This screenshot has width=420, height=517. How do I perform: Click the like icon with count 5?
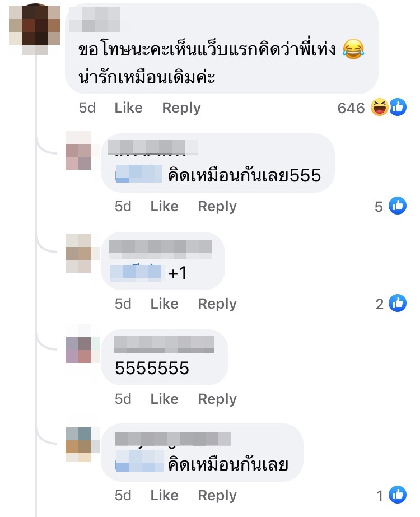(x=398, y=206)
